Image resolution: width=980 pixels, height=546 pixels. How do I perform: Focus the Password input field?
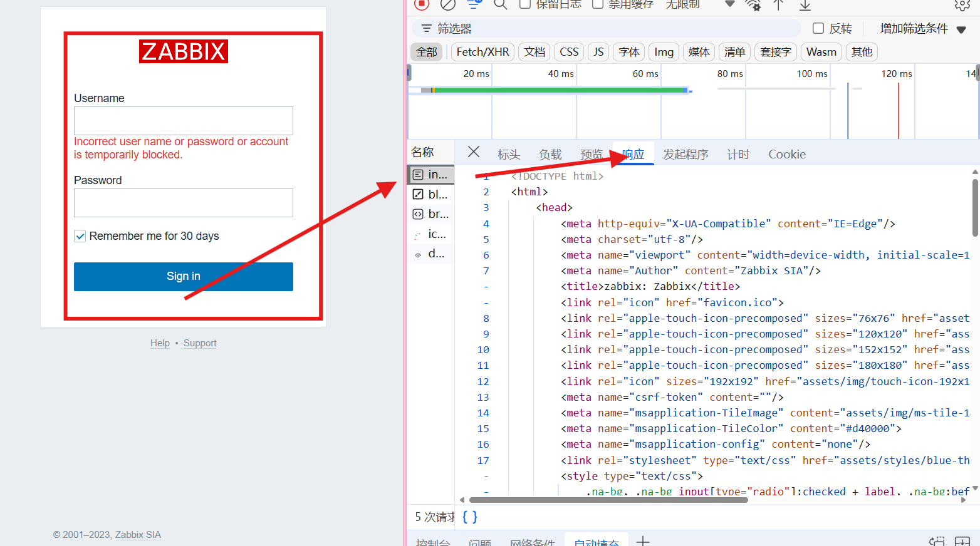click(x=184, y=203)
